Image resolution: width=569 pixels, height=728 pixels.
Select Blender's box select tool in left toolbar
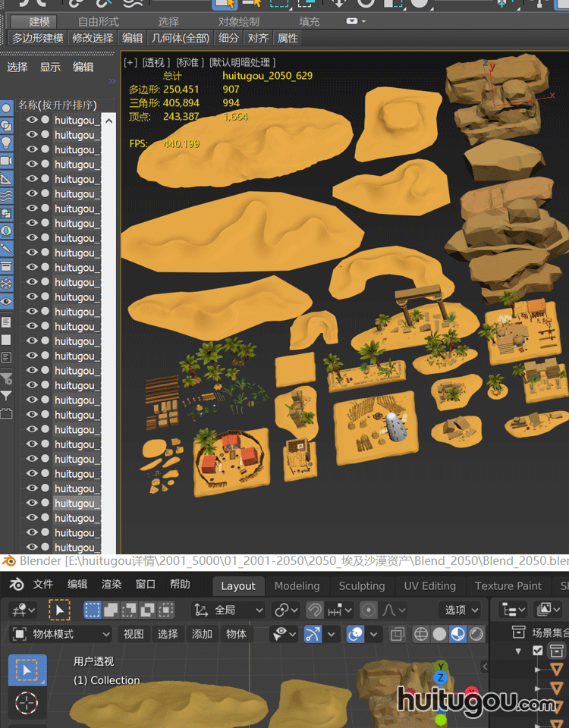pyautogui.click(x=27, y=670)
